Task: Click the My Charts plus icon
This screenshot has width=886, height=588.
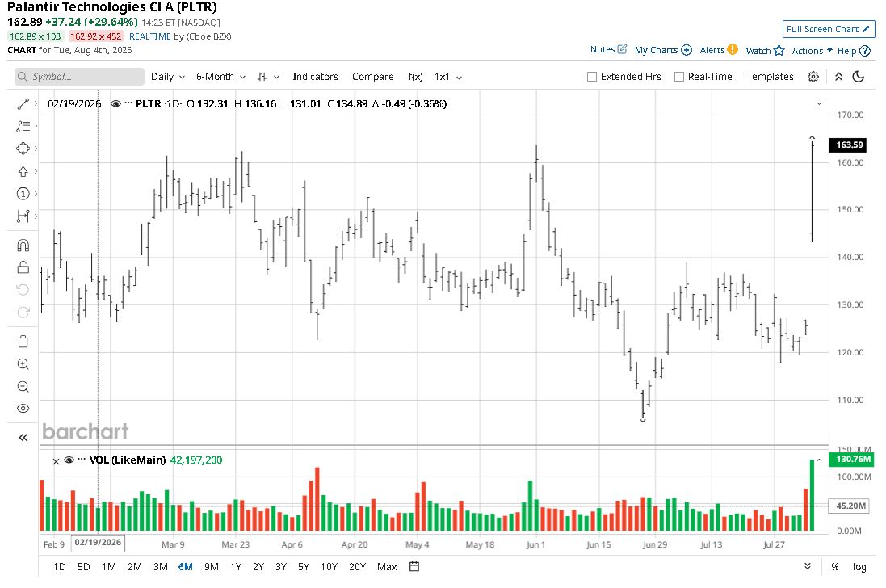Action: tap(686, 50)
